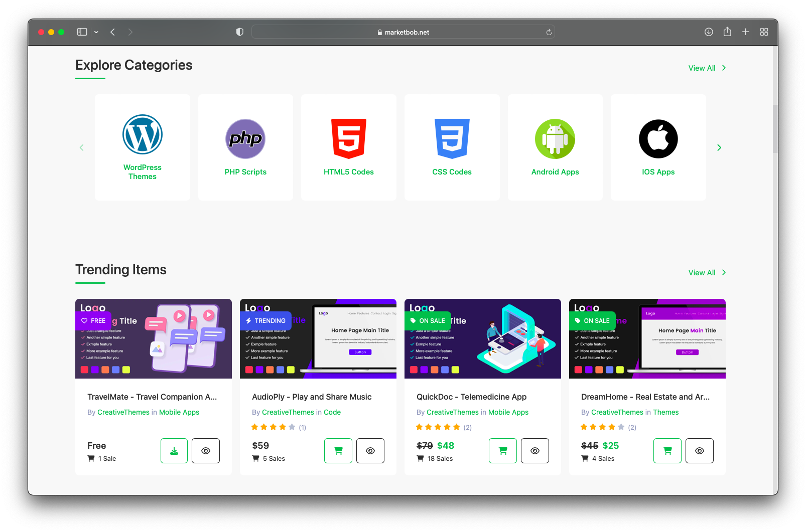Add AudioPly to cart
This screenshot has height=532, width=806.
(338, 451)
